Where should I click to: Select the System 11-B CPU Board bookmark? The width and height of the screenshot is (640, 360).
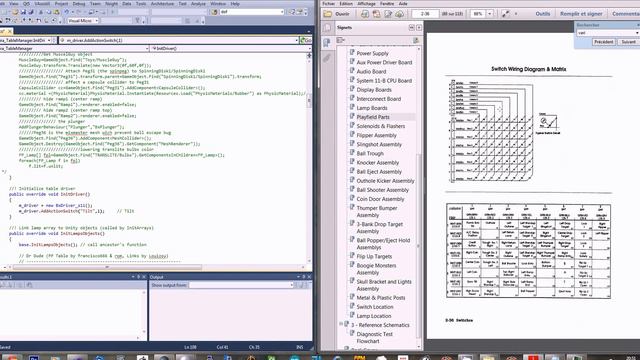pos(384,81)
